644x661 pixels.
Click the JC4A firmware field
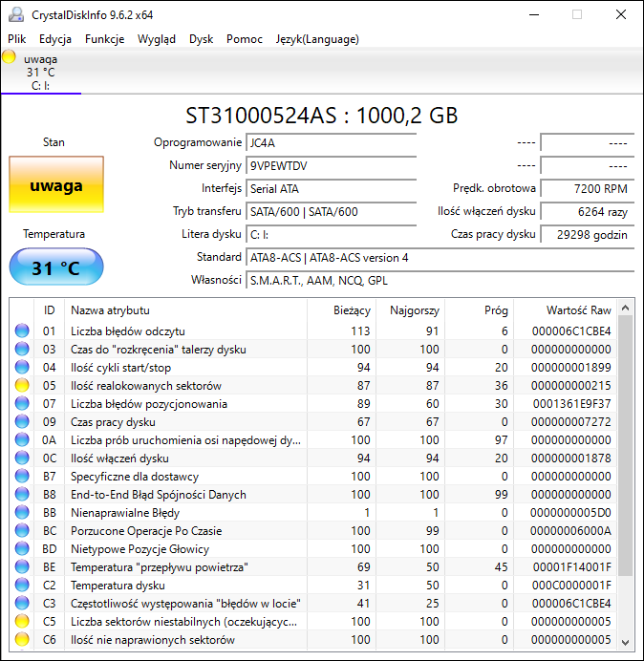click(x=331, y=143)
